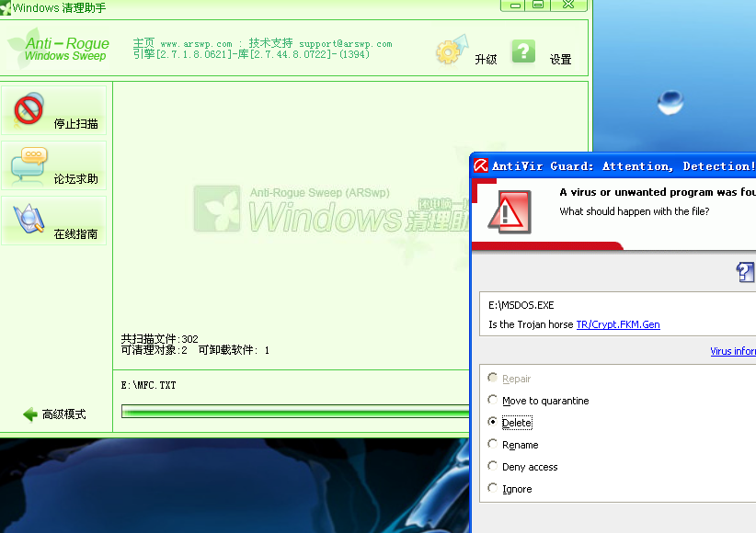Open the Virus information link
The image size is (756, 533).
coord(733,351)
